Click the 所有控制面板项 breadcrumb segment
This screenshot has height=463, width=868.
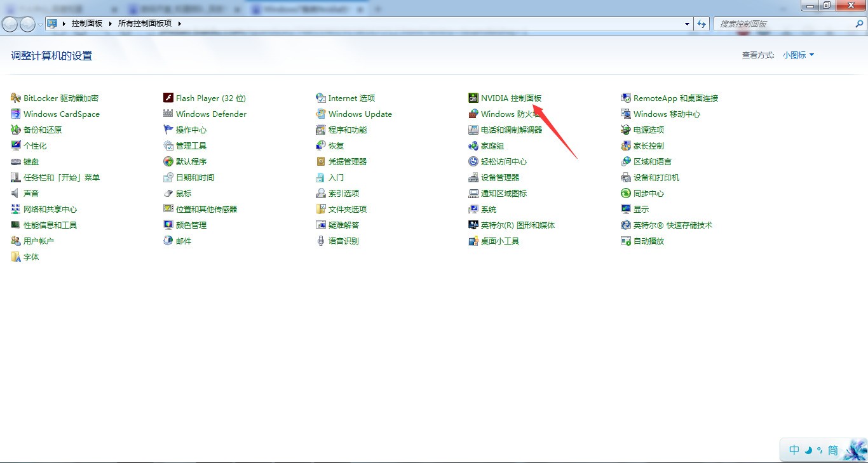pyautogui.click(x=145, y=23)
